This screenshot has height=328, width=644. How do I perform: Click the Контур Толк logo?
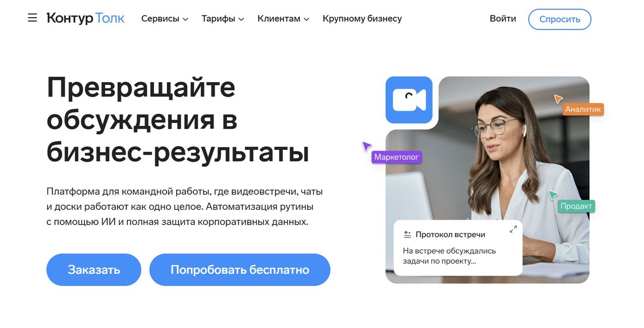[85, 18]
